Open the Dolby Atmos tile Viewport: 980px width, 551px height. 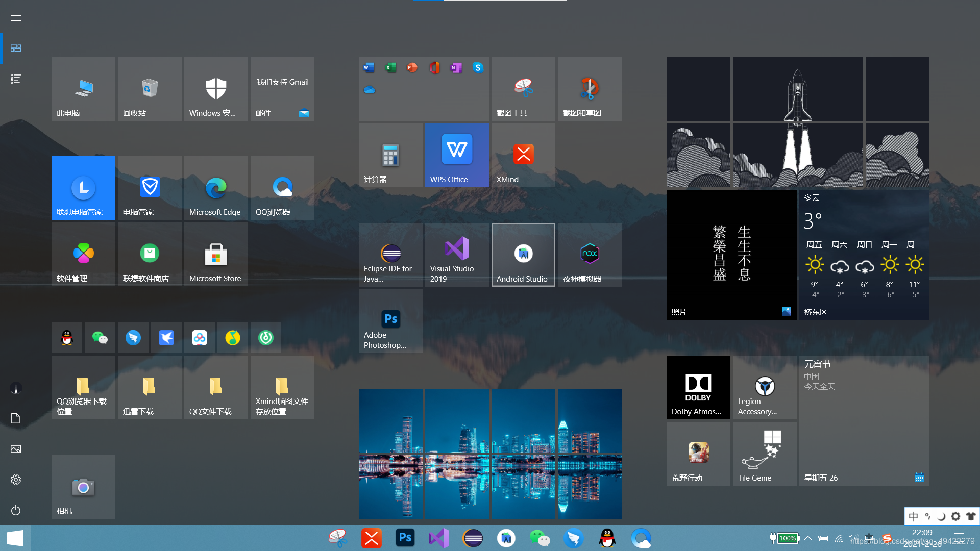698,387
